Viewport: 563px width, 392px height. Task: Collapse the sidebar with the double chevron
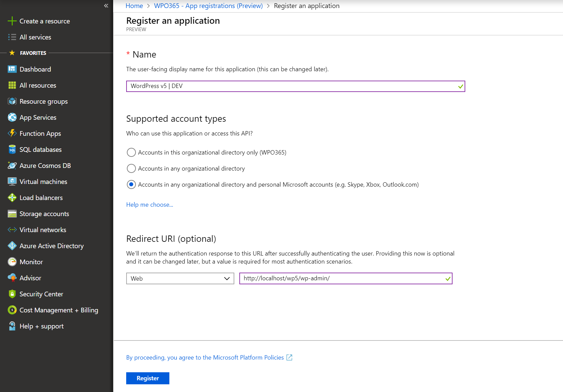click(x=106, y=6)
